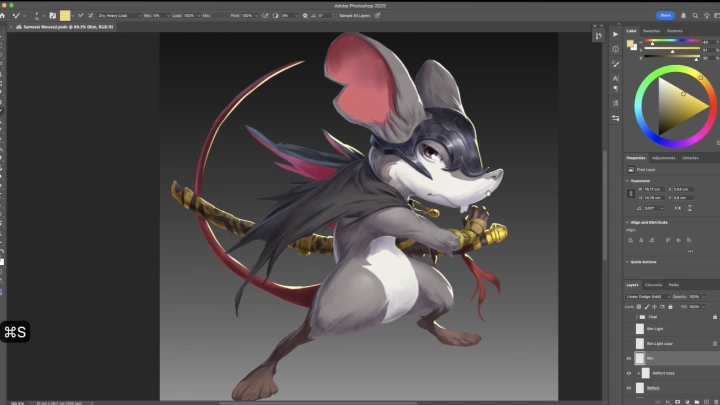Hide the Reflect layer

(x=629, y=388)
